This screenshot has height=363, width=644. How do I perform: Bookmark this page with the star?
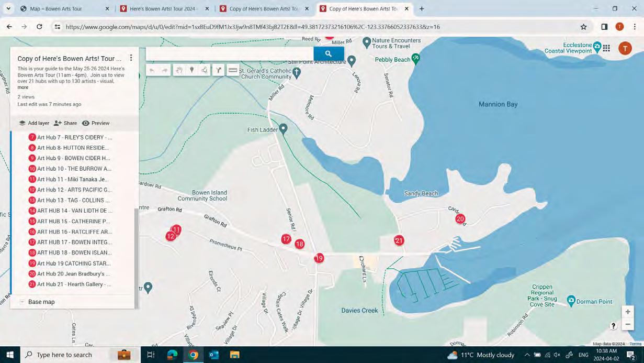583,27
